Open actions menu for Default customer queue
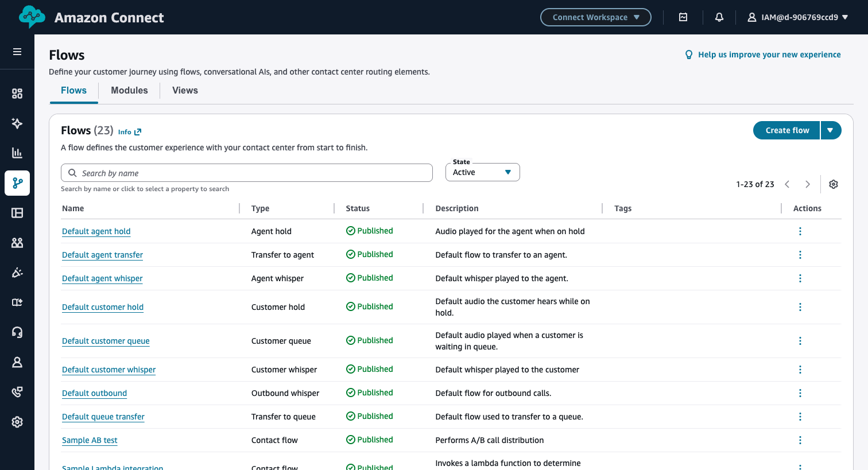The width and height of the screenshot is (868, 470). [800, 341]
